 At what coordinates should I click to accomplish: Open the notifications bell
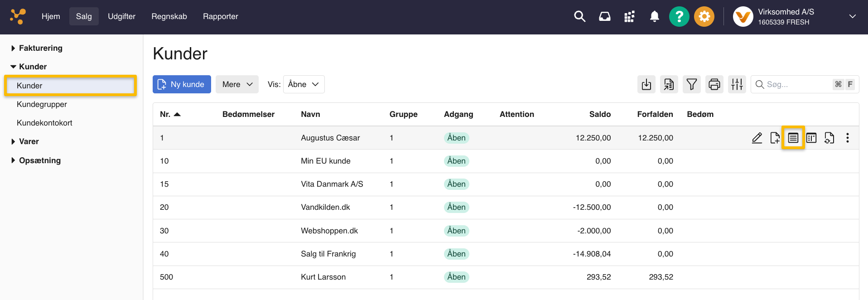click(x=654, y=17)
